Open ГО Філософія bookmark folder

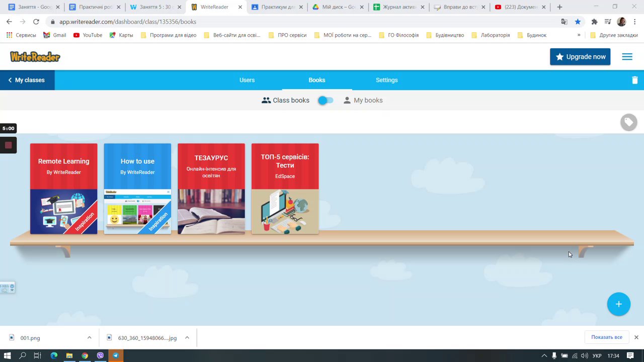coord(398,35)
